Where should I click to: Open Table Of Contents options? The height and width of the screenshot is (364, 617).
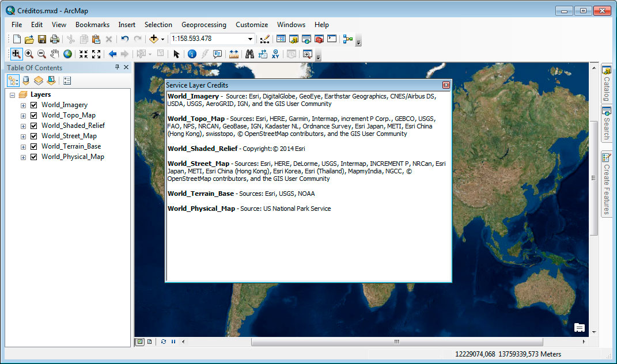(x=67, y=81)
